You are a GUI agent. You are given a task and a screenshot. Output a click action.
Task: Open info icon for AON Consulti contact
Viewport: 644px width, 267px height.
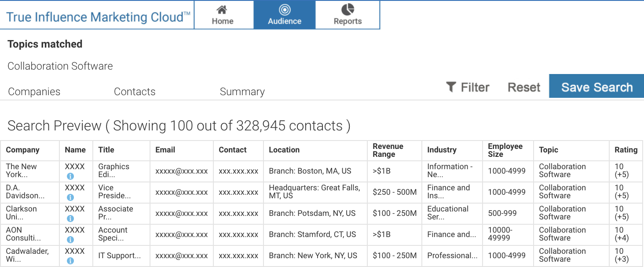pyautogui.click(x=70, y=240)
